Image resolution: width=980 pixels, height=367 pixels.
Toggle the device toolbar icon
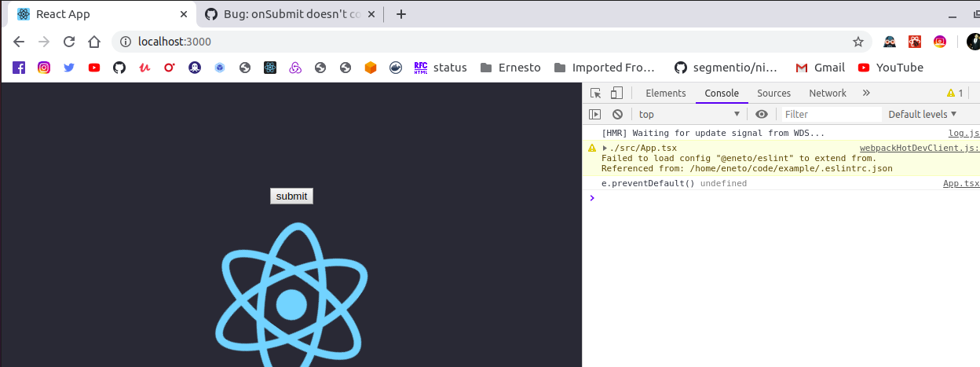coord(616,93)
